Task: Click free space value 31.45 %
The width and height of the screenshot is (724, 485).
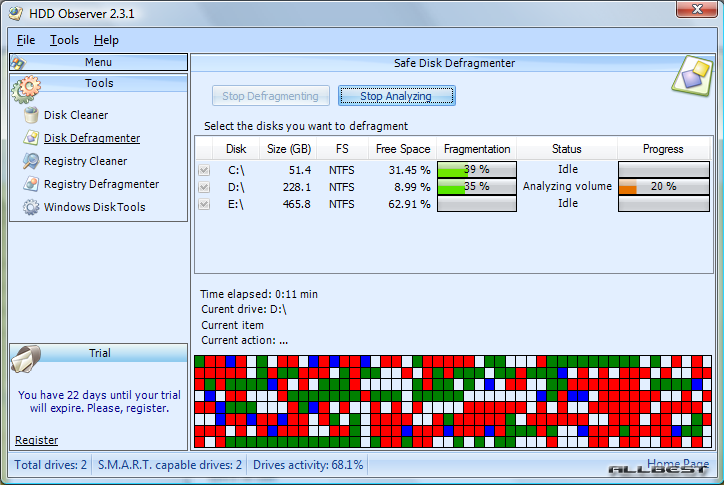Action: pos(409,170)
